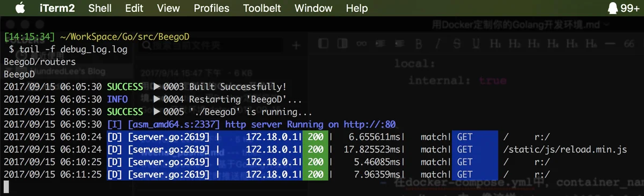644x196 pixels.
Task: Insert horizontal rule icon in the editor behind
Action: 610,44
